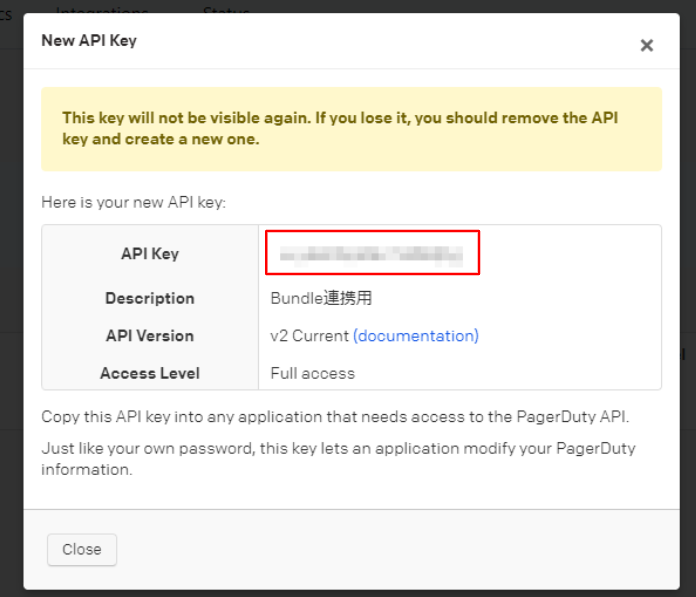This screenshot has height=597, width=696.
Task: Click the 'Copy this API key' paragraph
Action: click(x=335, y=416)
